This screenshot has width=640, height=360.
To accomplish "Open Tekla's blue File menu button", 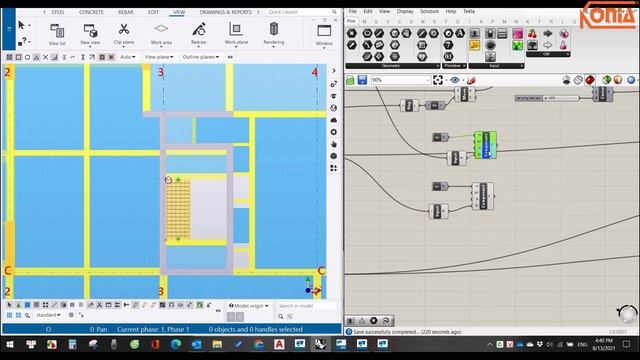I will point(9,29).
